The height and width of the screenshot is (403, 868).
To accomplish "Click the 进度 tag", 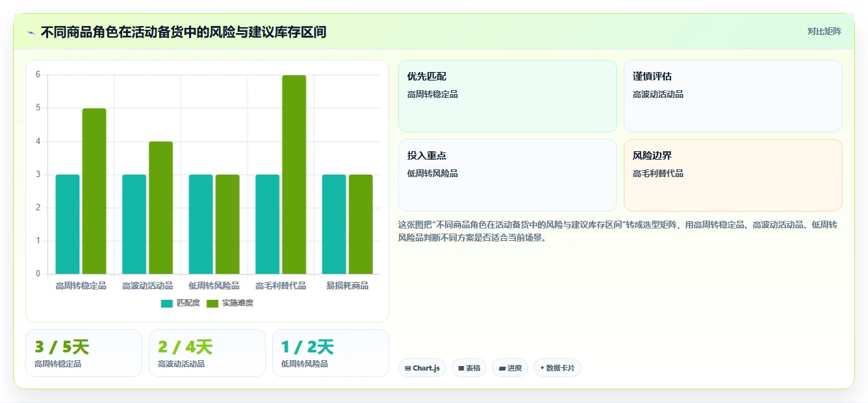I will click(510, 368).
